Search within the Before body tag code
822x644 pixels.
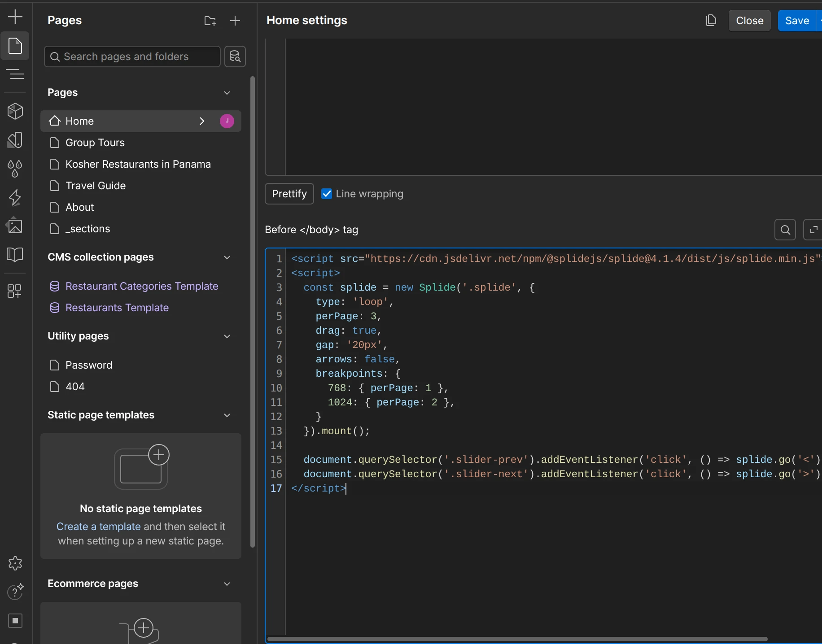[785, 230]
